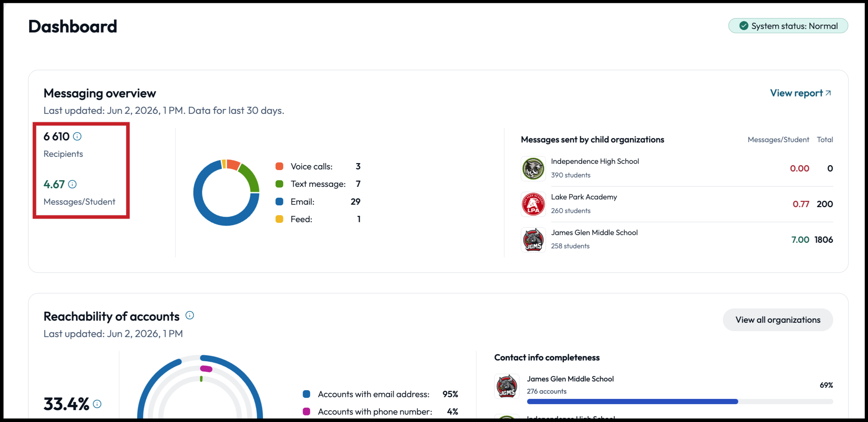Click info icon next to 6 610 Recipients
868x422 pixels.
tap(77, 136)
